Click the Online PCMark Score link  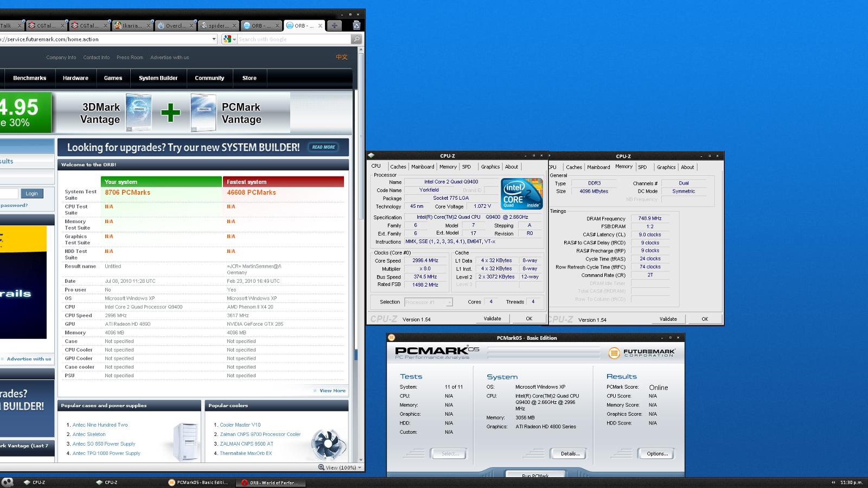pyautogui.click(x=658, y=388)
